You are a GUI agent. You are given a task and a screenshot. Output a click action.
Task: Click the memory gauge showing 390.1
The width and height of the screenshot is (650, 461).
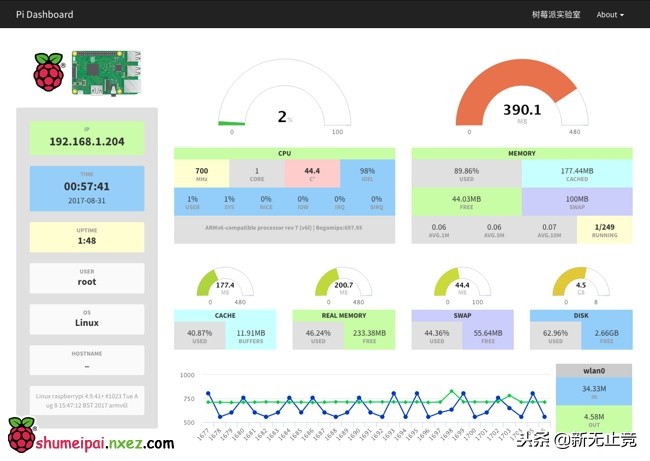click(x=522, y=93)
